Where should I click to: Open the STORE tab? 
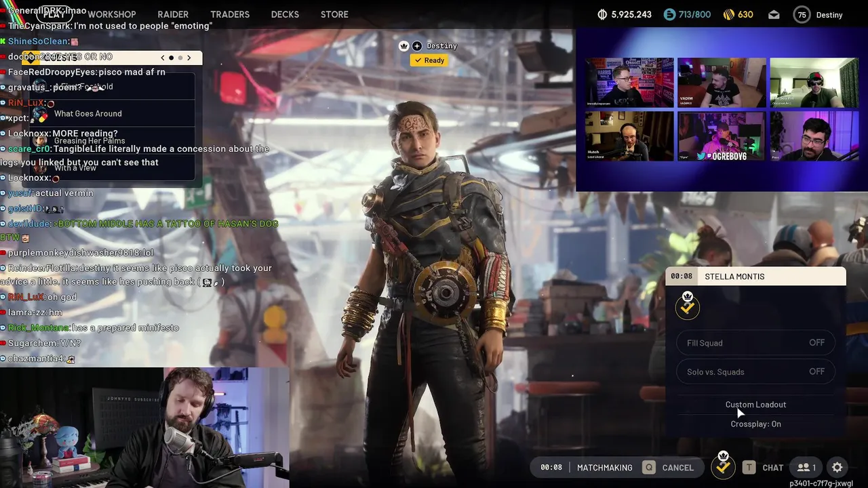pos(334,14)
